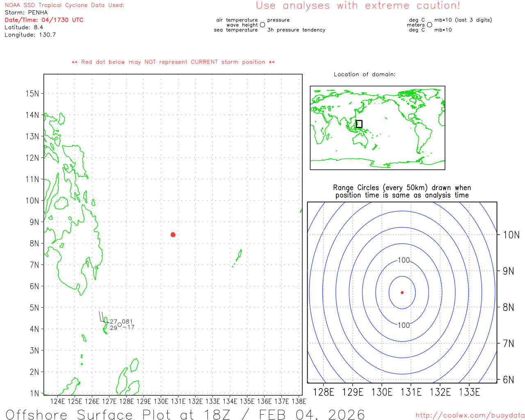The image size is (525, 420).
Task: Click the station pressure value "081"
Action: point(128,322)
